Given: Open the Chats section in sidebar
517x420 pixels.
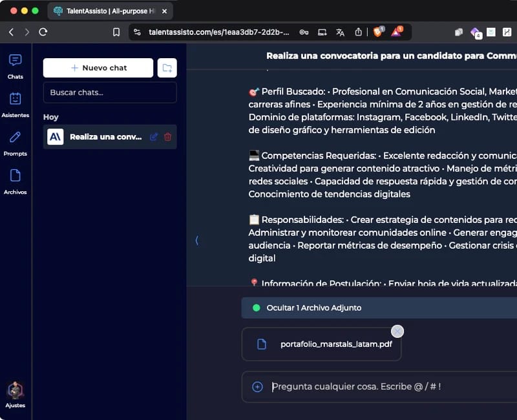Looking at the screenshot, I should point(15,67).
